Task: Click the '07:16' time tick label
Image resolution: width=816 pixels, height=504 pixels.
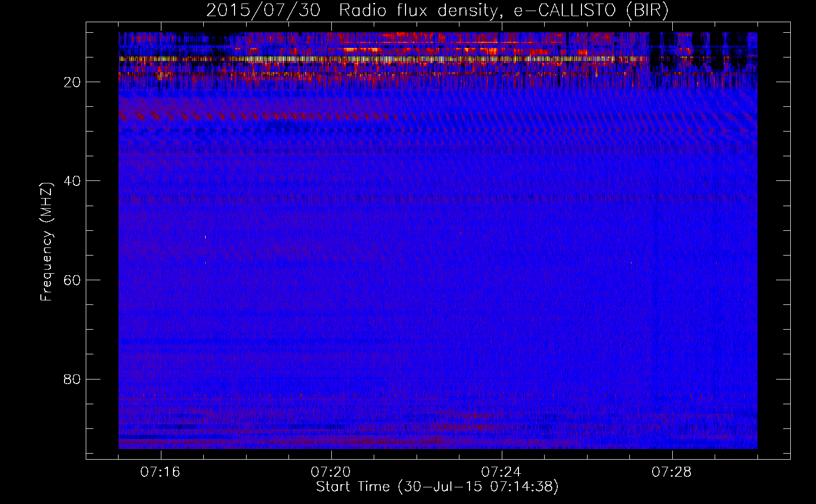Action: point(160,472)
